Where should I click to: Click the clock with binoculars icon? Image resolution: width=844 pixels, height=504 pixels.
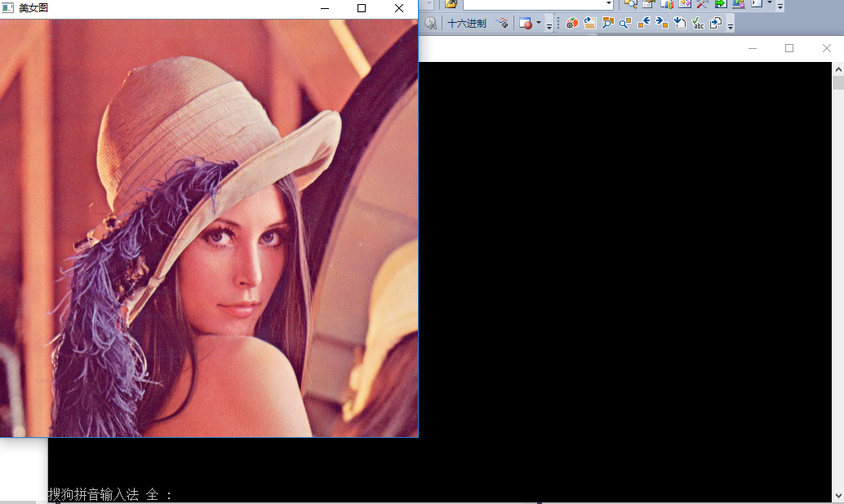431,23
